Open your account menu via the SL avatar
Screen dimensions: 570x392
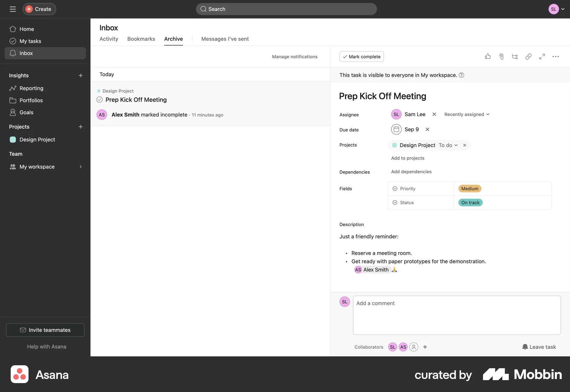coord(554,9)
